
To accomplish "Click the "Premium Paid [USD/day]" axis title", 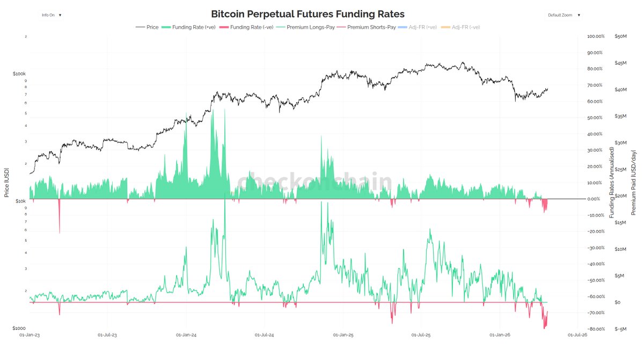I will tap(633, 177).
